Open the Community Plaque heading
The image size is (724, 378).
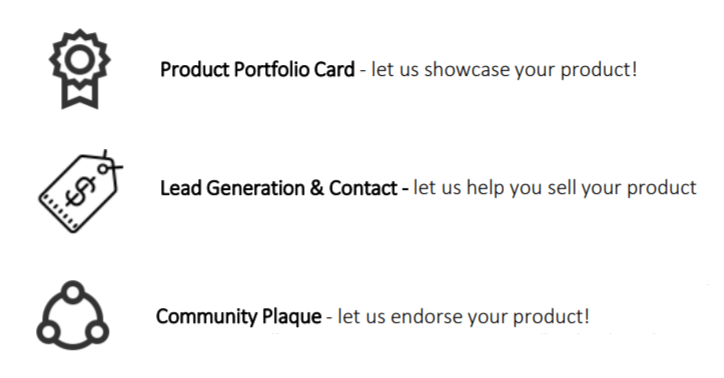[239, 317]
